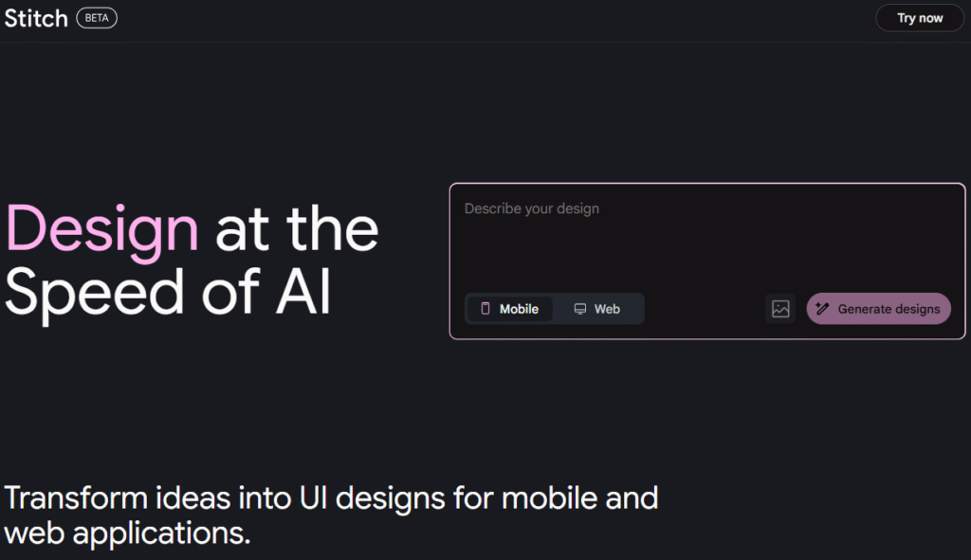
Task: Click the Describe your design placeholder text
Action: coord(532,209)
